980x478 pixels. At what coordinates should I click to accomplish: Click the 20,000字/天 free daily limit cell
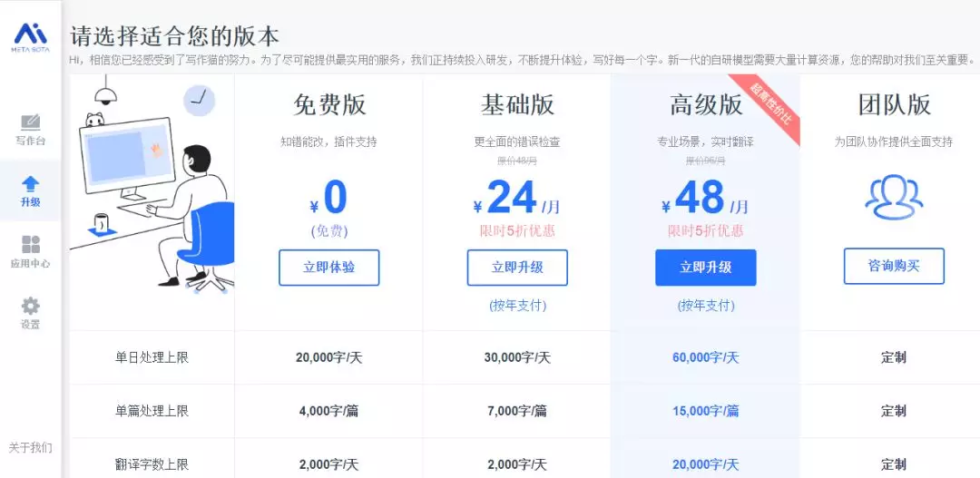[x=328, y=358]
